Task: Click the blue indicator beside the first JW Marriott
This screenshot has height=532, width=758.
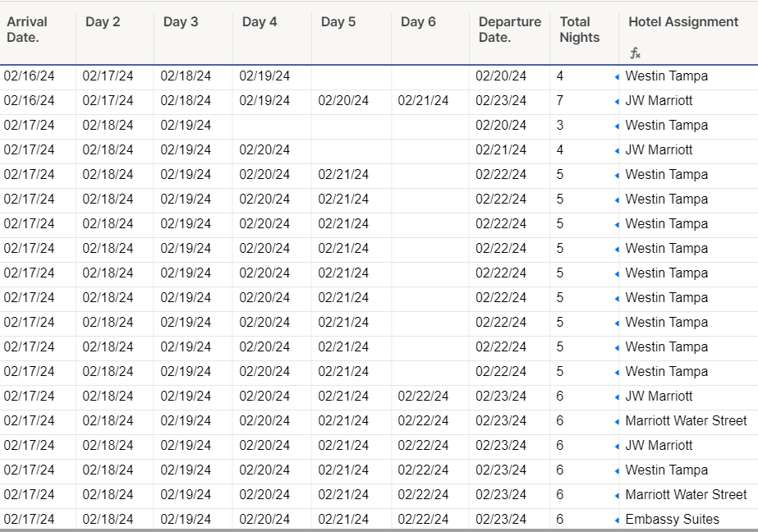Action: [x=617, y=100]
